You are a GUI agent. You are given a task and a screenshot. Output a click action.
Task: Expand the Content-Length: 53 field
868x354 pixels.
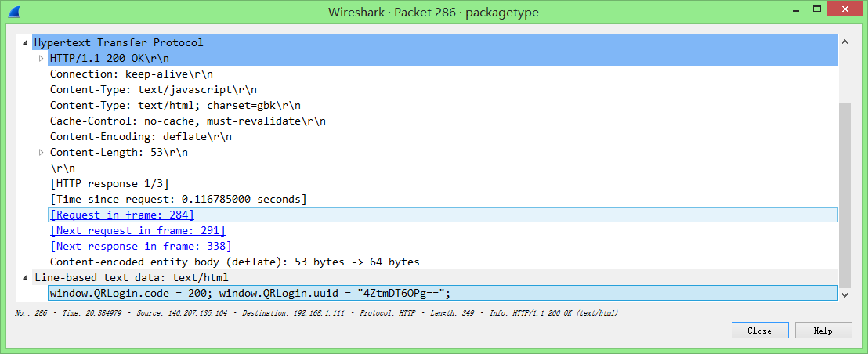point(42,153)
